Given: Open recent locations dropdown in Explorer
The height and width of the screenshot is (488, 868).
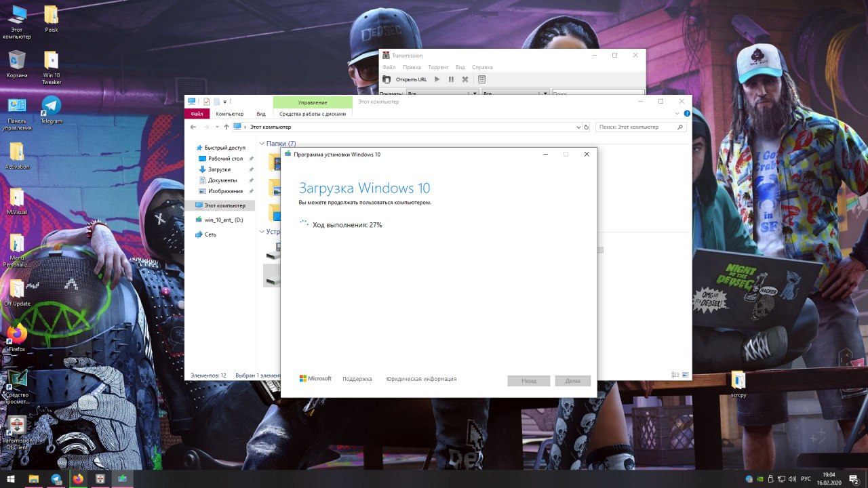Looking at the screenshot, I should coord(216,127).
